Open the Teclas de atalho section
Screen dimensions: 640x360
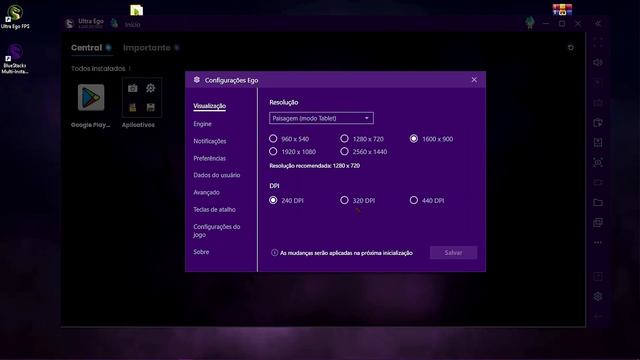(x=214, y=209)
